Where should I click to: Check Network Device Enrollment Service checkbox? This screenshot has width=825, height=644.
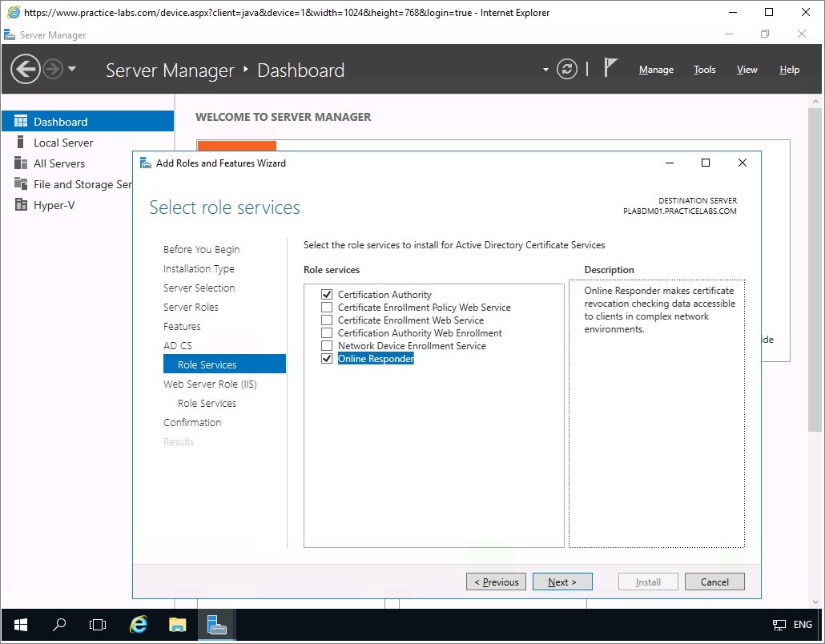pos(327,346)
